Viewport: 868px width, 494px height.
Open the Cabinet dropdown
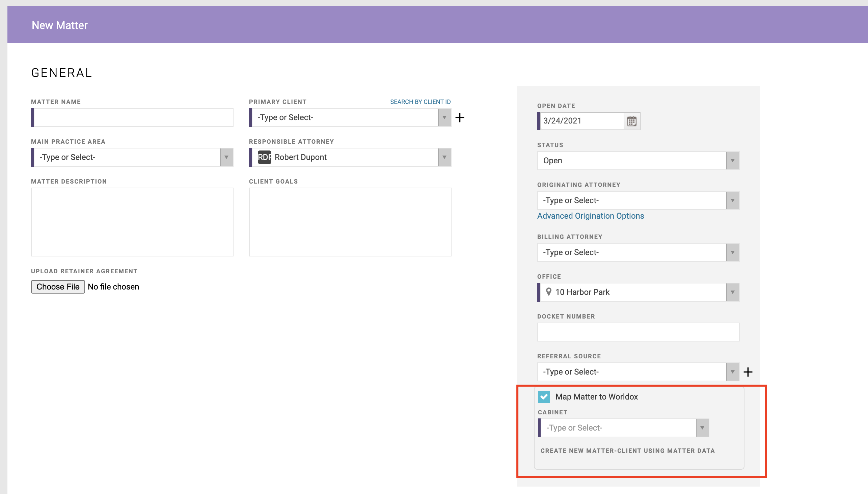click(702, 428)
